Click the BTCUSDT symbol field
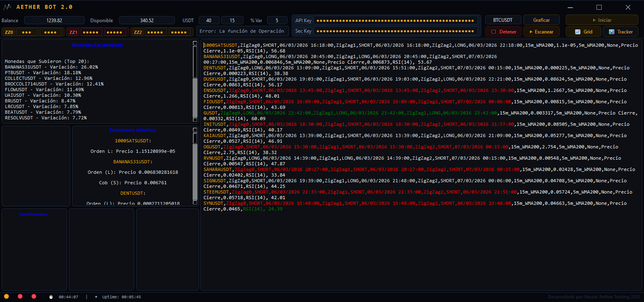 click(503, 20)
